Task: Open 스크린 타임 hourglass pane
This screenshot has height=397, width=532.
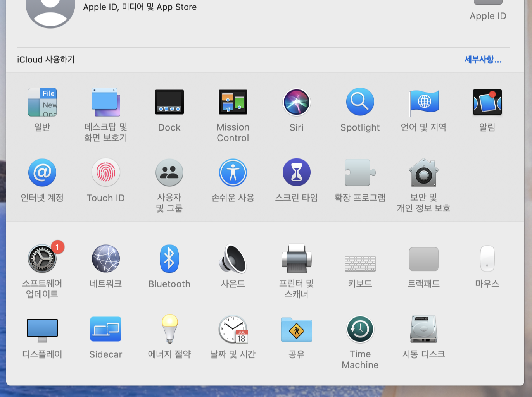Action: (297, 173)
